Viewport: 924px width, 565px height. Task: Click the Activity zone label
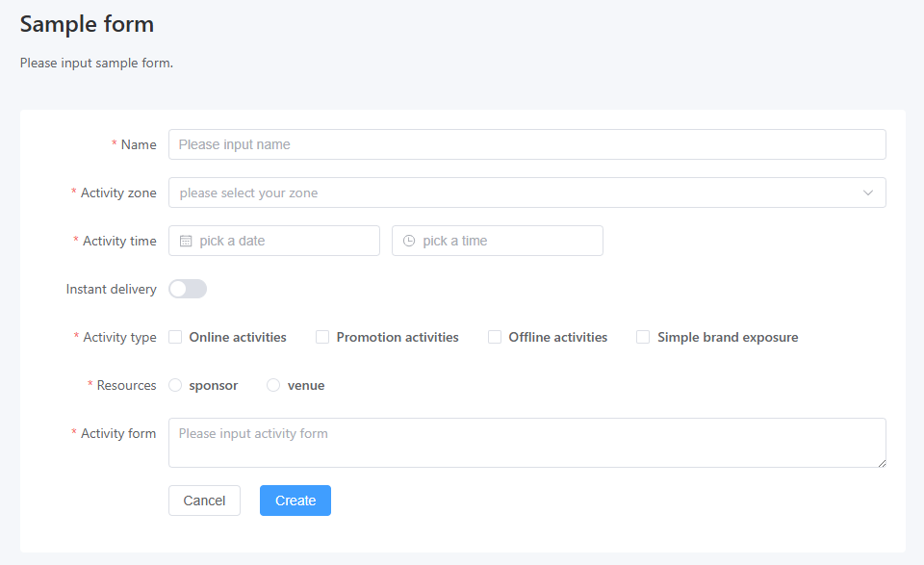tap(118, 193)
